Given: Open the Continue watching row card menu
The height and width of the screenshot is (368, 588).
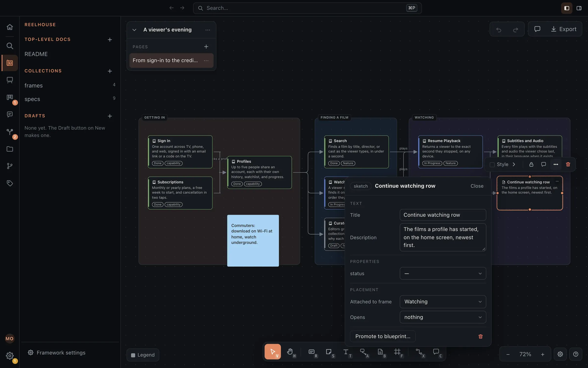Looking at the screenshot, I should 557,181.
